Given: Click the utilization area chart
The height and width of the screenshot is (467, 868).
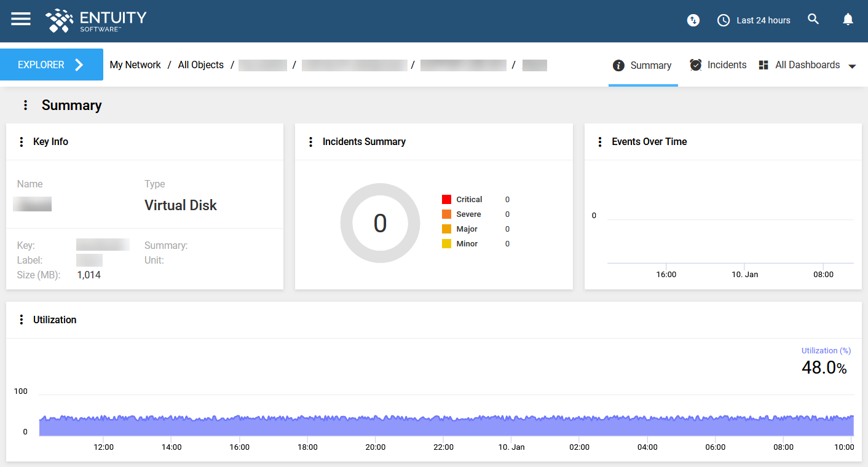Looking at the screenshot, I should tap(446, 425).
